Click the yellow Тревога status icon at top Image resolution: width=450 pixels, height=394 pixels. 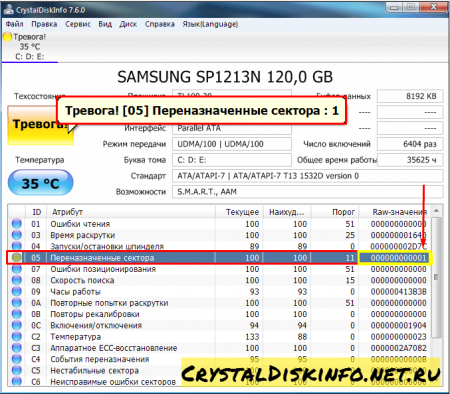click(7, 37)
